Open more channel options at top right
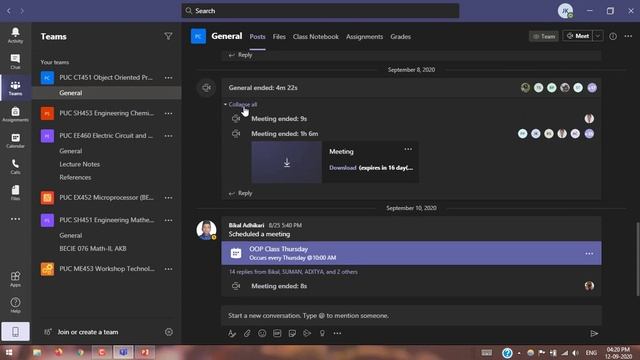The image size is (640, 360). click(628, 36)
